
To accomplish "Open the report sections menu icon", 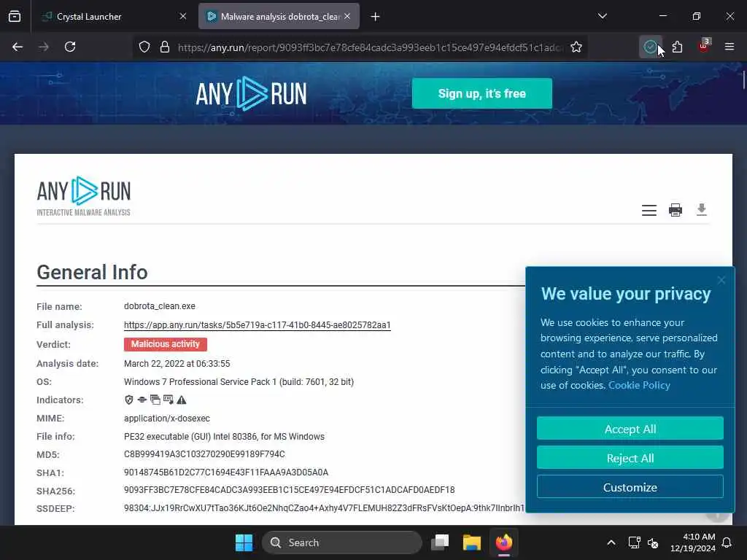I will (x=649, y=210).
